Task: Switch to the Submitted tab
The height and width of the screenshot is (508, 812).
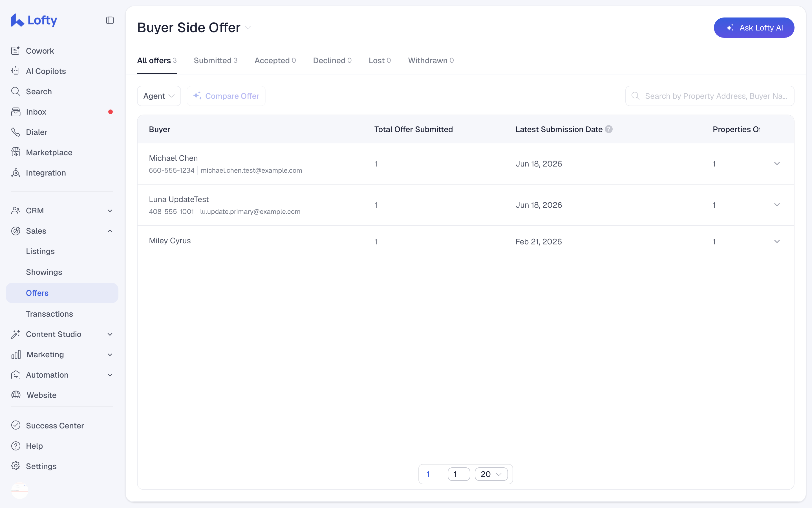Action: coord(215,60)
